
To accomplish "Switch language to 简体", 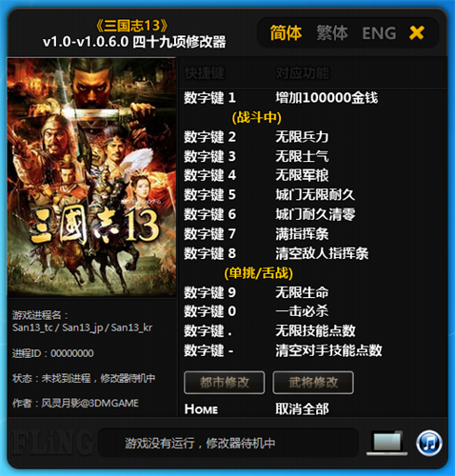I will pyautogui.click(x=286, y=33).
